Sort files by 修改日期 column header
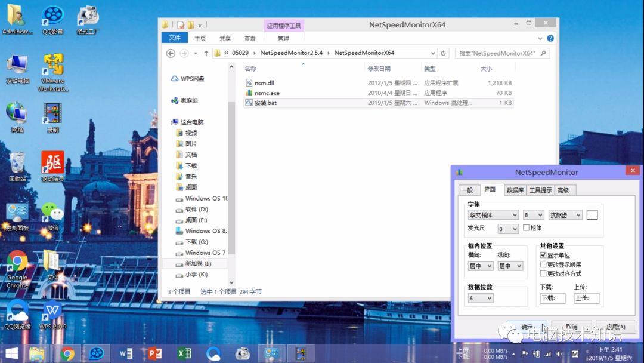Viewport: 644px width, 363px height. (x=379, y=69)
